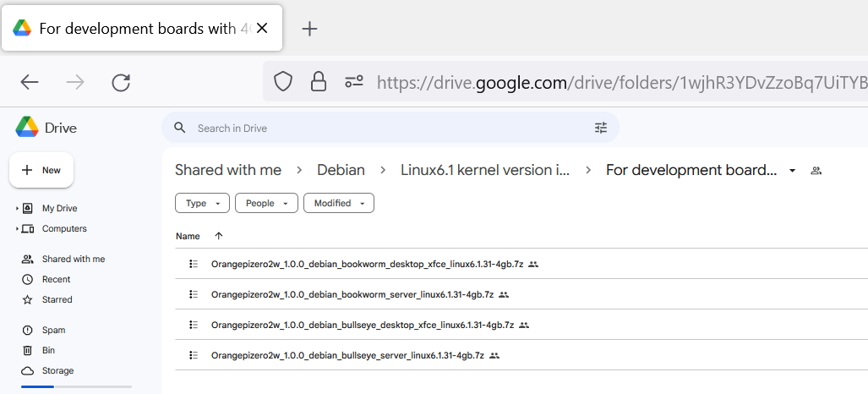This screenshot has width=868, height=394.
Task: Click file icon of bookworm_server archive
Action: (194, 294)
